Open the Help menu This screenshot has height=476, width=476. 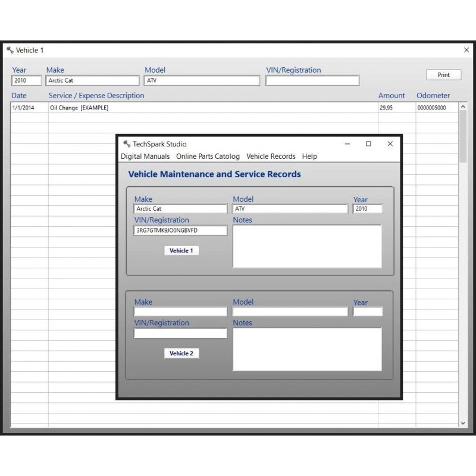point(309,156)
